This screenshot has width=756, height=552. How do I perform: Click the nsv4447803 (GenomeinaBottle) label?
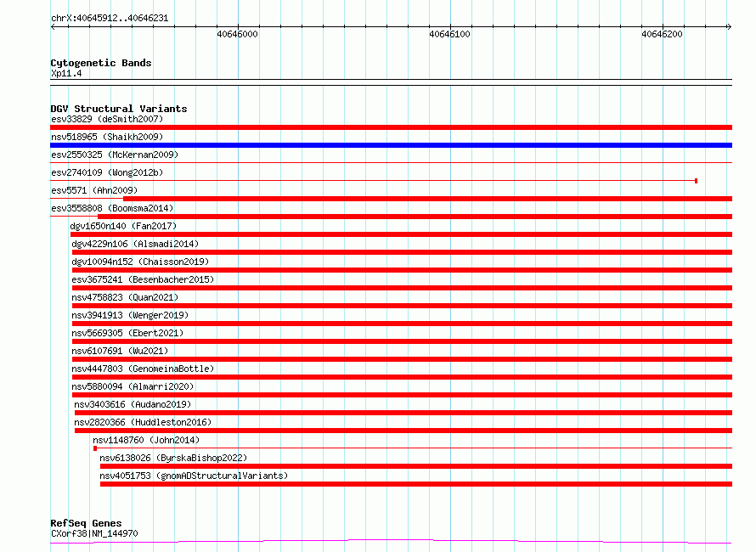143,369
